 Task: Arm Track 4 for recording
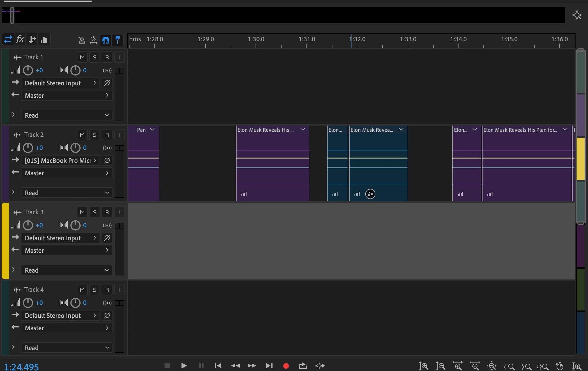107,290
